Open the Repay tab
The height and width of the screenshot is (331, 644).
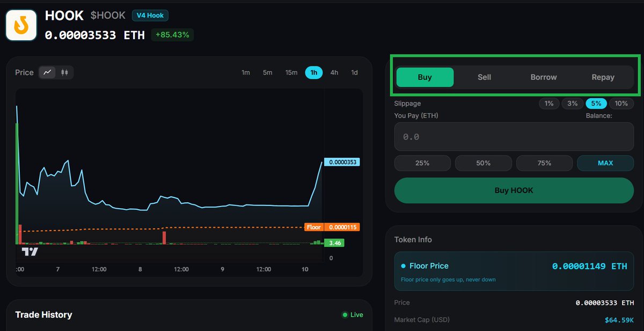click(603, 77)
